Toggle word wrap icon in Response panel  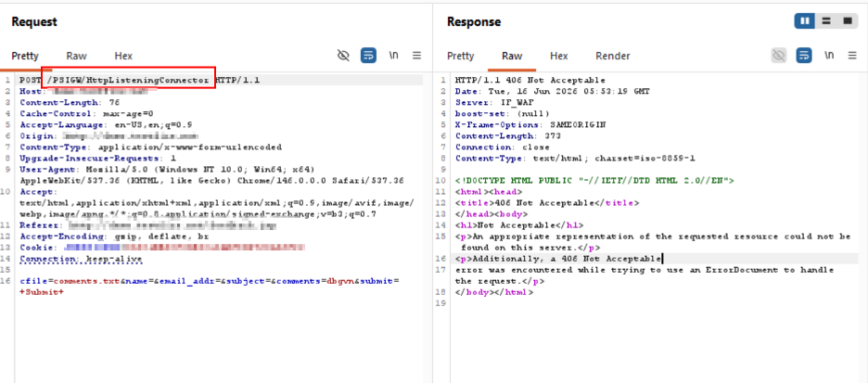(x=804, y=56)
